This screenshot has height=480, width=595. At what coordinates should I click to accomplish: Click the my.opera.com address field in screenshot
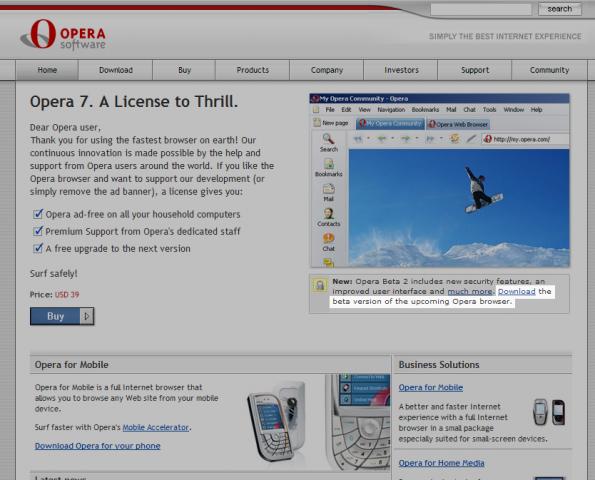pos(526,139)
